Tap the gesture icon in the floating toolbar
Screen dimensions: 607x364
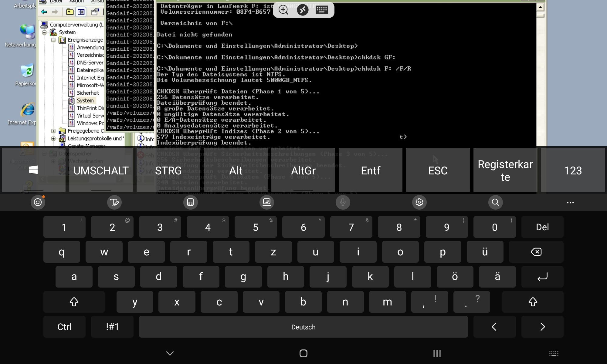[x=302, y=10]
